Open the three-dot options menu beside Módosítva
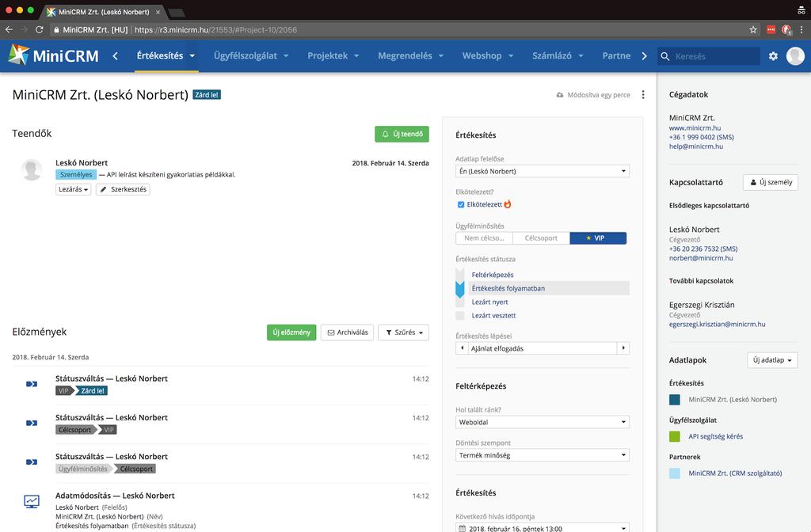 click(x=643, y=95)
